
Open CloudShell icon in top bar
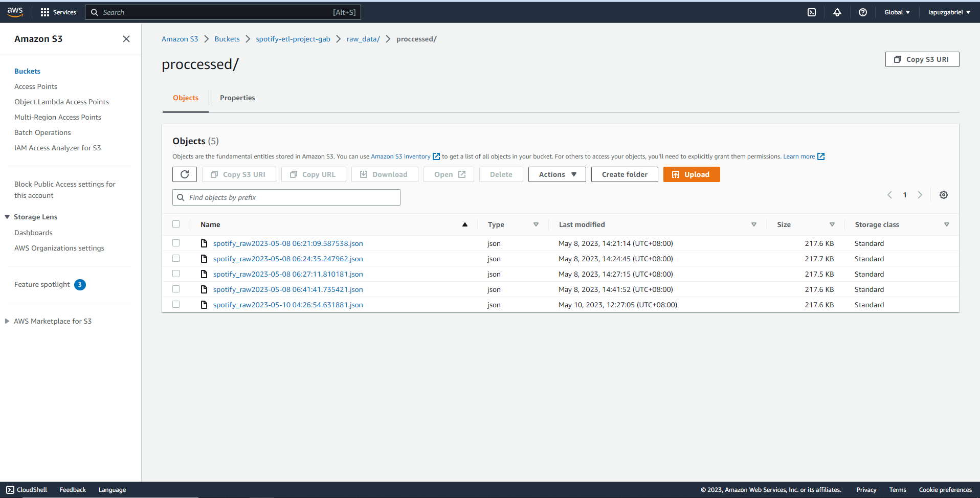pos(812,12)
